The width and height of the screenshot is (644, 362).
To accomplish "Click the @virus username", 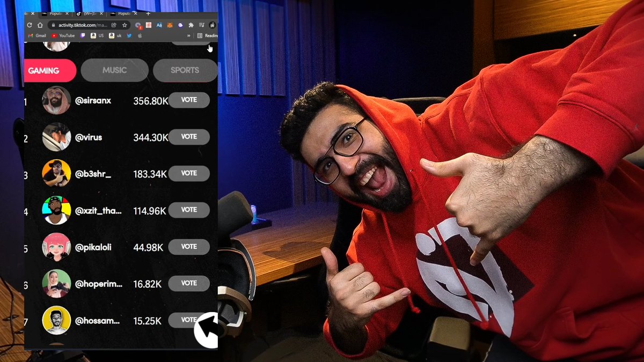I will 89,137.
